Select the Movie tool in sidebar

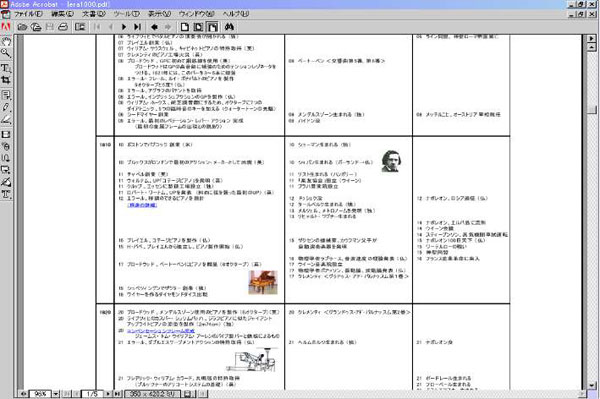6,135
